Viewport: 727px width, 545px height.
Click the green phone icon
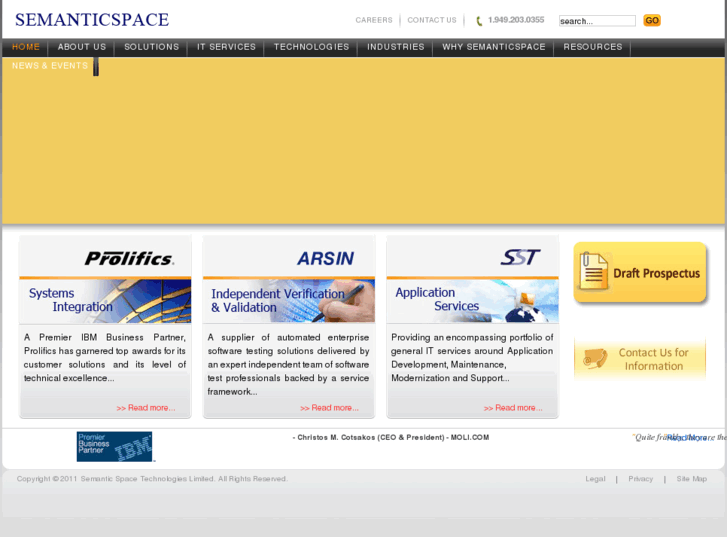tap(479, 21)
